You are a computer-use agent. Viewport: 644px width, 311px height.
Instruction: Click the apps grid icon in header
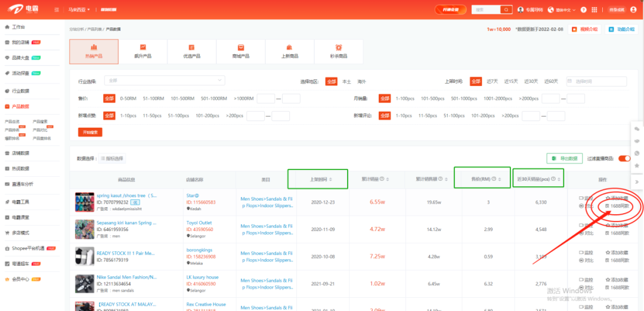593,10
